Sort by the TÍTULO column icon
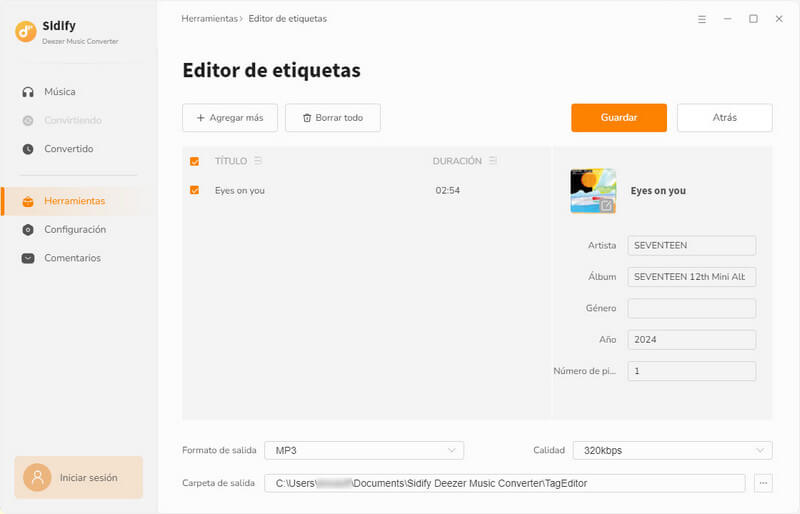 pos(258,161)
